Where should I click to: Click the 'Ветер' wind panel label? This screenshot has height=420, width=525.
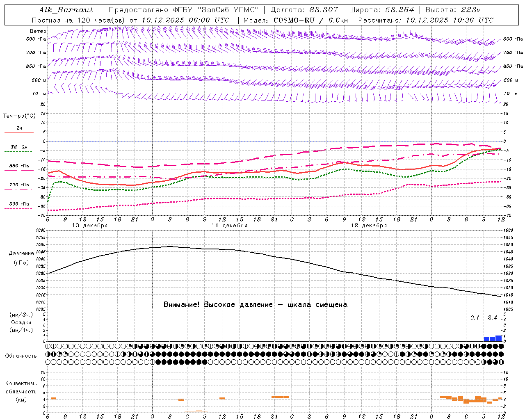(38, 31)
